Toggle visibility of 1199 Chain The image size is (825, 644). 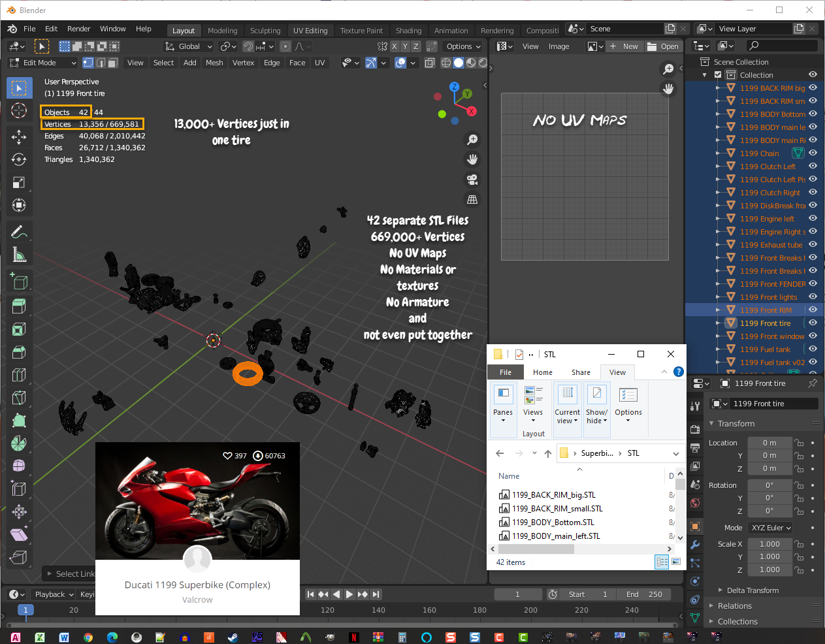coord(813,153)
